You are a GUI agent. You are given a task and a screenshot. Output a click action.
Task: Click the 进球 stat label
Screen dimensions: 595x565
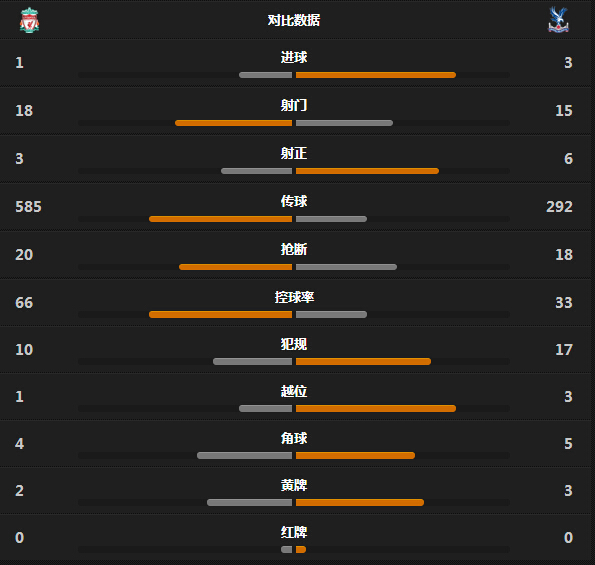coord(294,57)
